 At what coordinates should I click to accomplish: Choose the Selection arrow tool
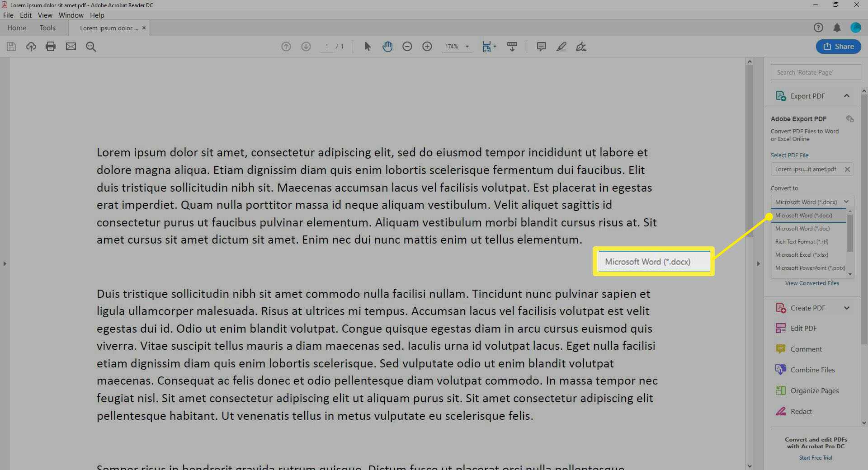(368, 47)
